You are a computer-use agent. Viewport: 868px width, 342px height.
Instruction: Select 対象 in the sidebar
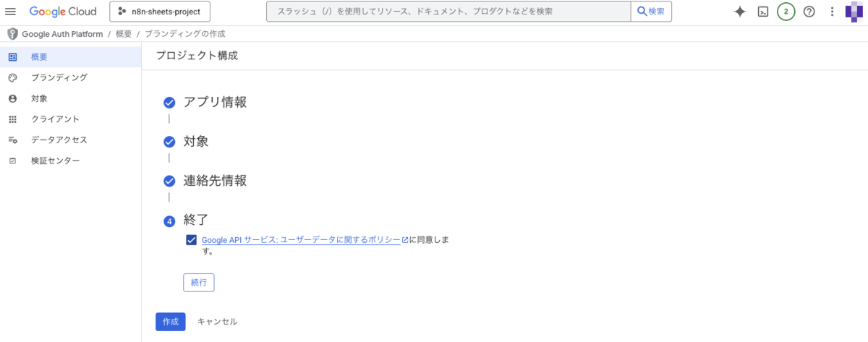[71, 98]
